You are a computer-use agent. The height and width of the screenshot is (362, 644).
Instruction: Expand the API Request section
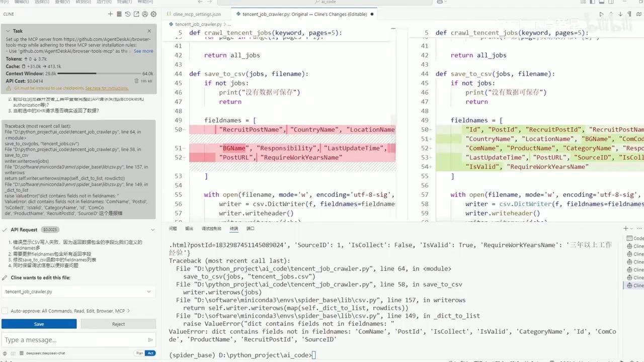[x=152, y=229]
